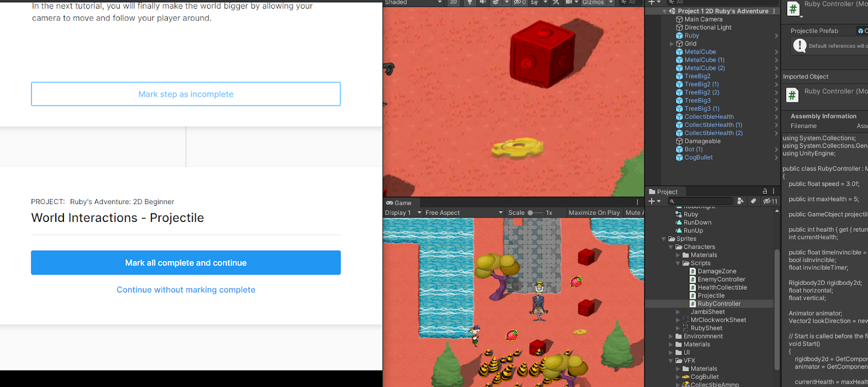
Task: Expand the Environmnent folder
Action: pos(671,337)
